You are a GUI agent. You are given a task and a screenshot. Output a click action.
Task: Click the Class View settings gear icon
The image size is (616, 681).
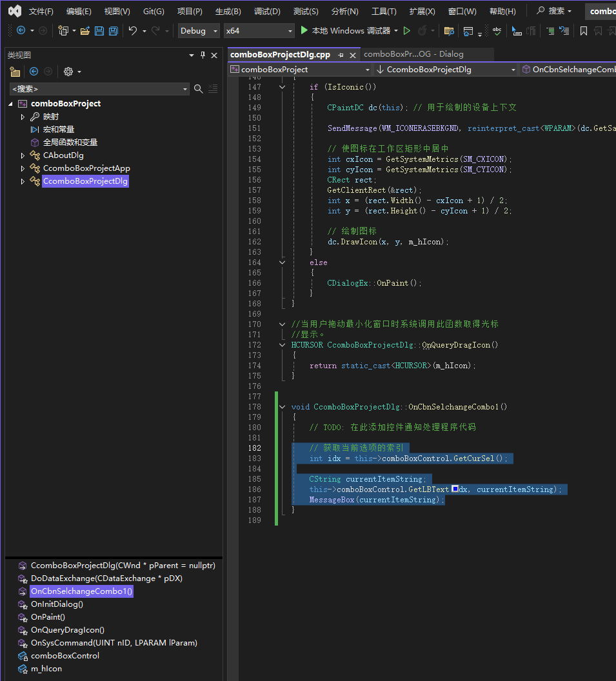pyautogui.click(x=68, y=72)
